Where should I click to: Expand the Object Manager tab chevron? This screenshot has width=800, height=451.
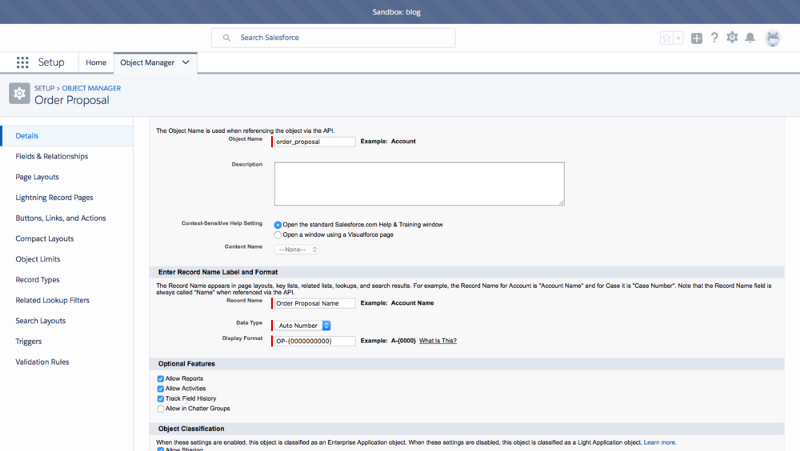click(x=186, y=62)
